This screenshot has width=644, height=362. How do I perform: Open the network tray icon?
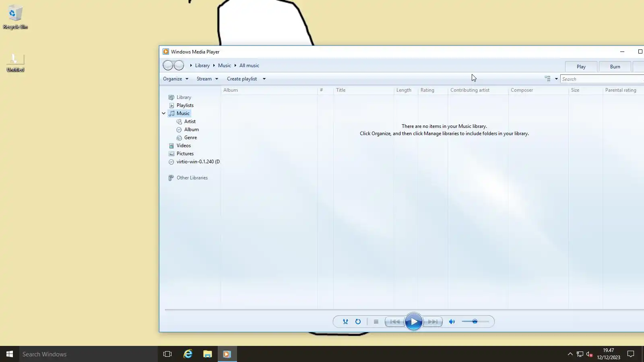580,354
